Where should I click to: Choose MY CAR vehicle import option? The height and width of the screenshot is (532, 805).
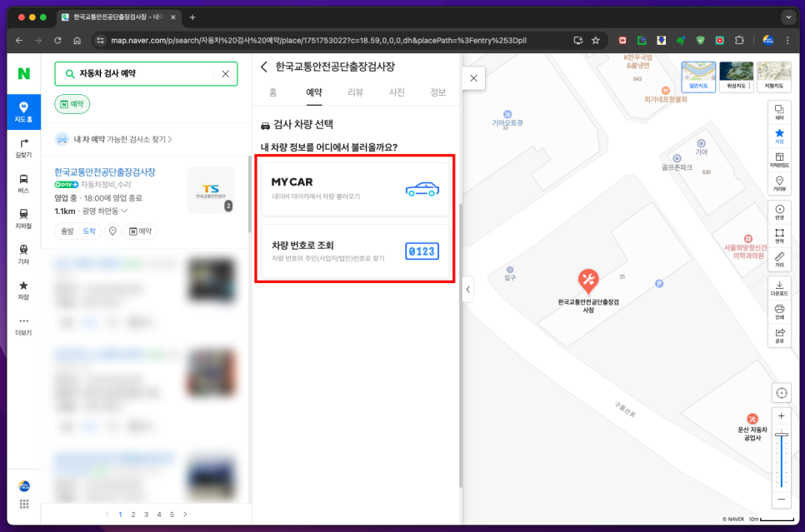click(x=355, y=189)
